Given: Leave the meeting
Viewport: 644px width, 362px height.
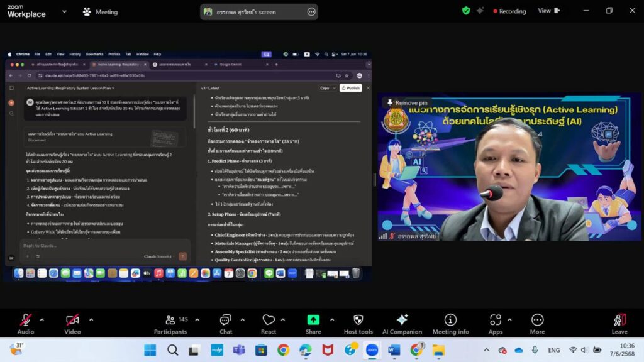Looking at the screenshot, I should pos(619,323).
